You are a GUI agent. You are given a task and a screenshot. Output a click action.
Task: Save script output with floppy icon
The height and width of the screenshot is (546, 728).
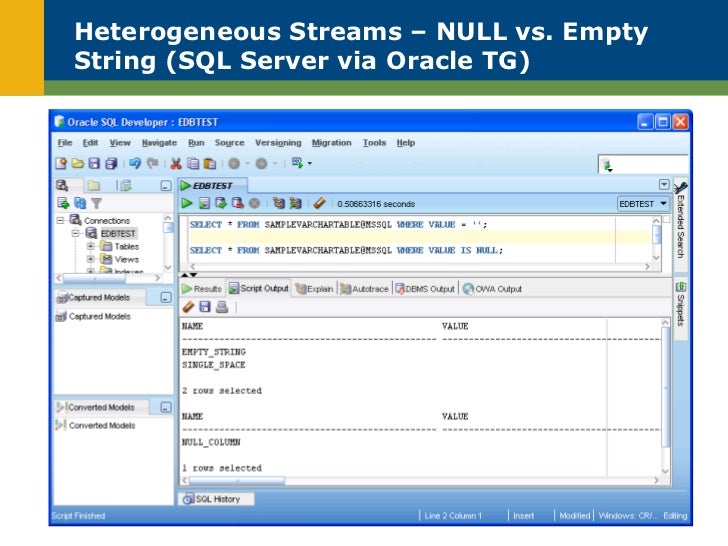click(205, 306)
